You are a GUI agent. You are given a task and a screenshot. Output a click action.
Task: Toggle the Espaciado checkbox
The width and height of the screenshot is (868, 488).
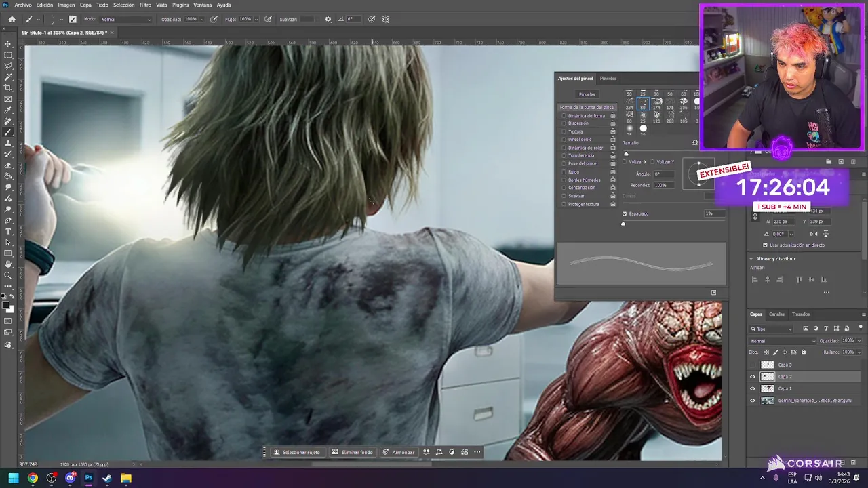click(625, 213)
